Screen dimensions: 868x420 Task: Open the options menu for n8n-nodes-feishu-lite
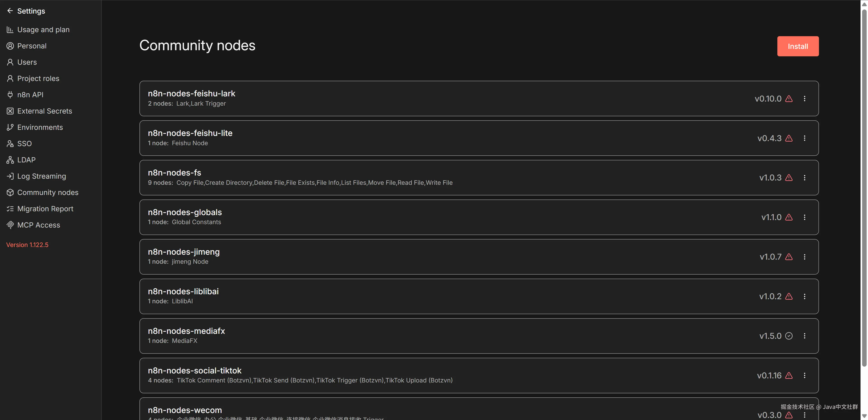(805, 138)
